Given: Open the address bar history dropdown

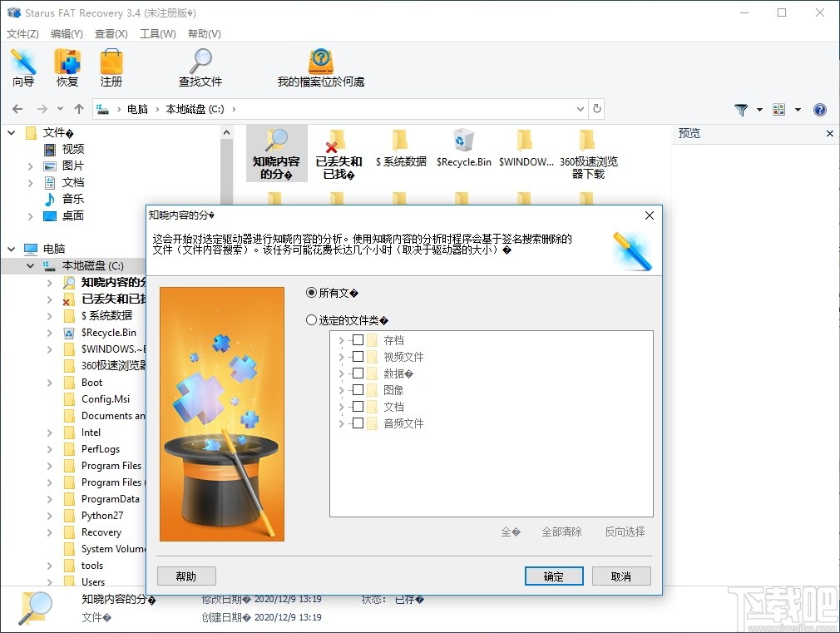Looking at the screenshot, I should point(581,109).
